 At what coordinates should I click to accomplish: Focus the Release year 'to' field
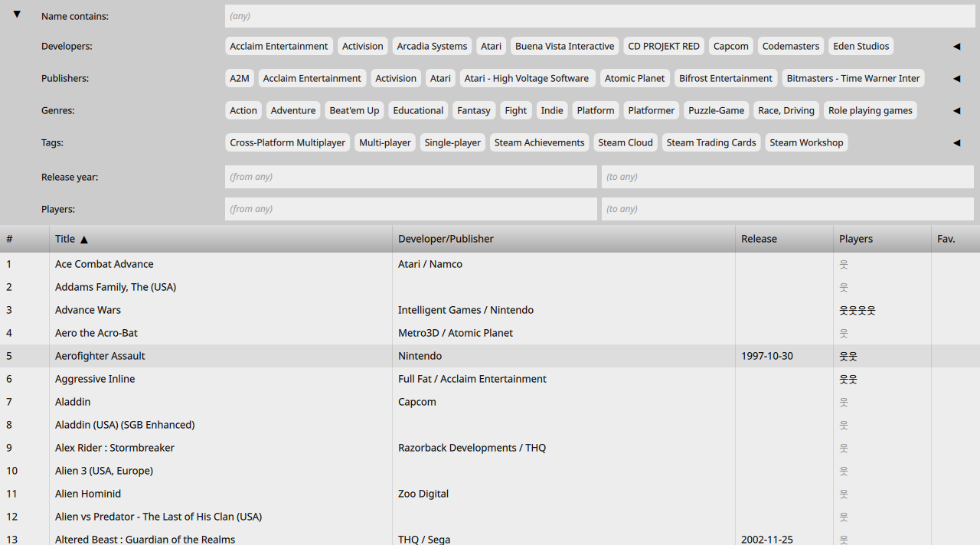coord(788,177)
